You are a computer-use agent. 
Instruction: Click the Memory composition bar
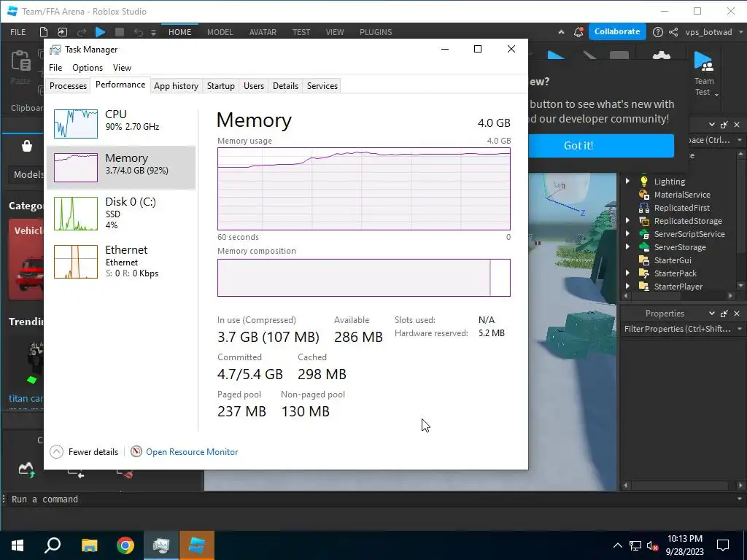pos(363,278)
